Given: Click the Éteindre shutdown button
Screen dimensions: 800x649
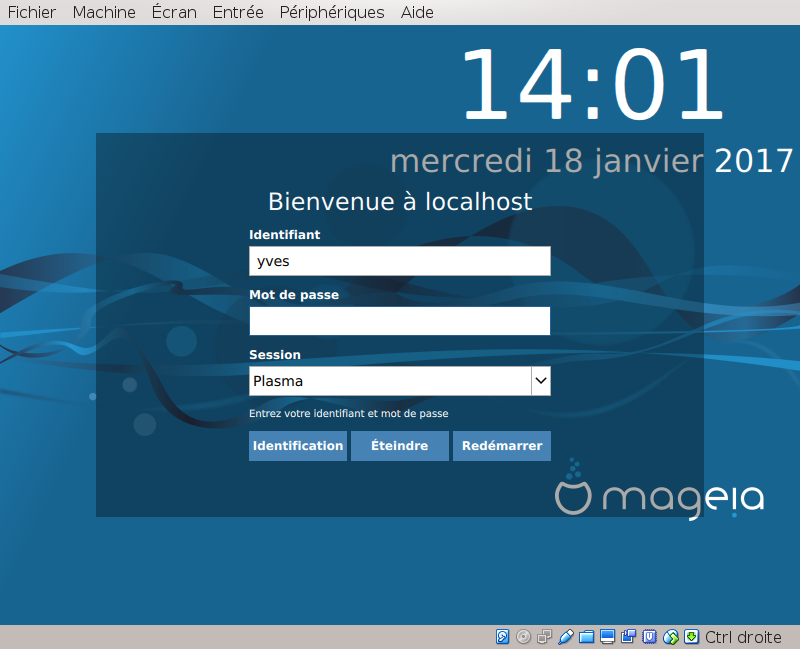Looking at the screenshot, I should [x=399, y=446].
